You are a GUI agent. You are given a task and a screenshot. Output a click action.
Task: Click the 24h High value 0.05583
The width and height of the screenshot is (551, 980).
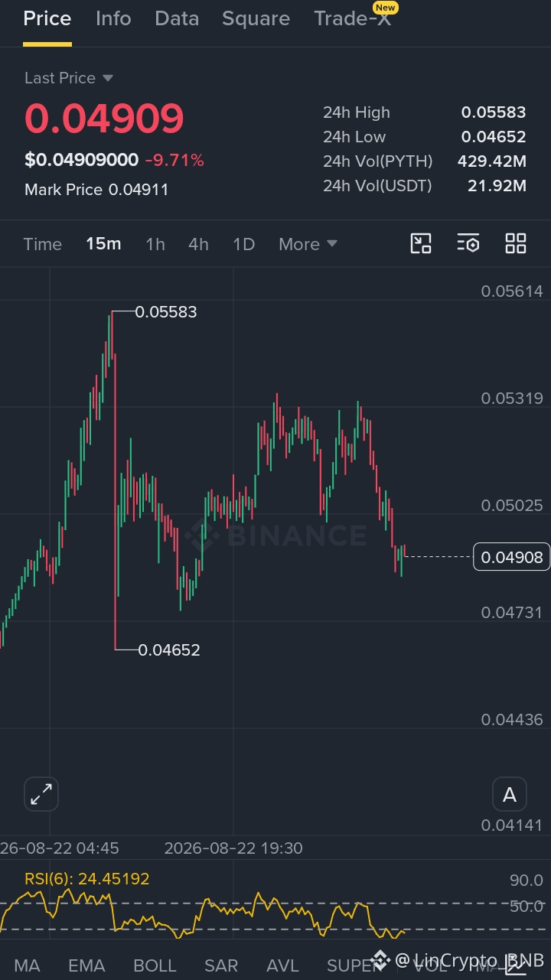click(x=494, y=112)
